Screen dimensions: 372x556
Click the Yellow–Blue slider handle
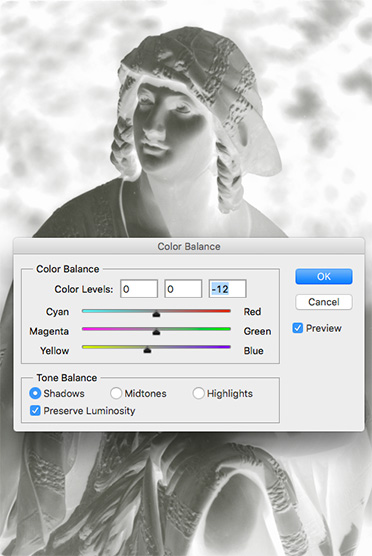coord(147,350)
